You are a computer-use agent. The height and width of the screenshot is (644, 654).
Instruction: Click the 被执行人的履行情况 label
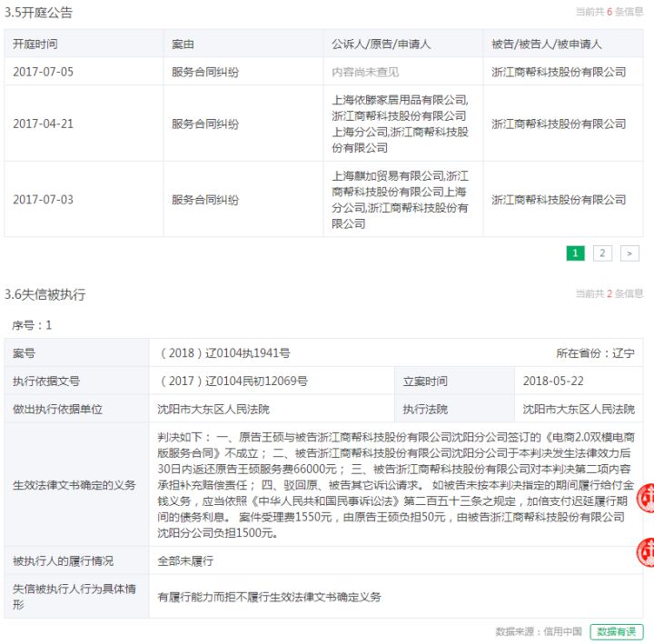[63, 561]
